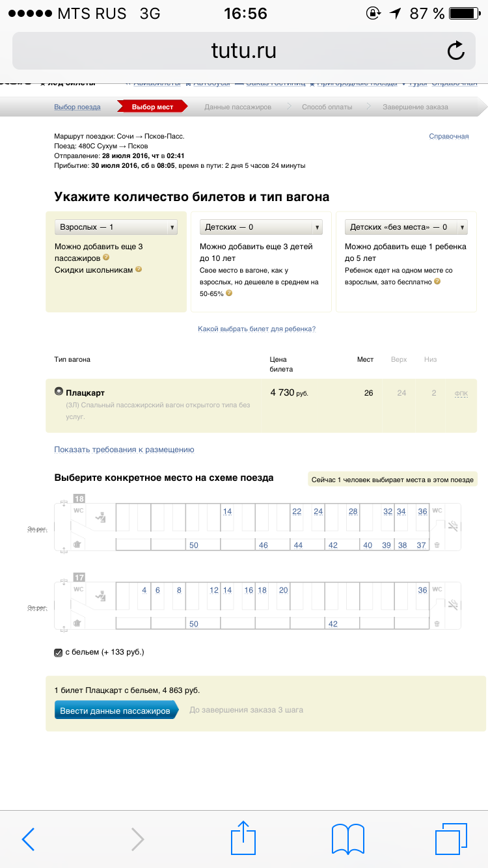Viewport: 488px width, 868px height.
Task: Open Детских «без места» — 0 dropdown
Action: [407, 227]
